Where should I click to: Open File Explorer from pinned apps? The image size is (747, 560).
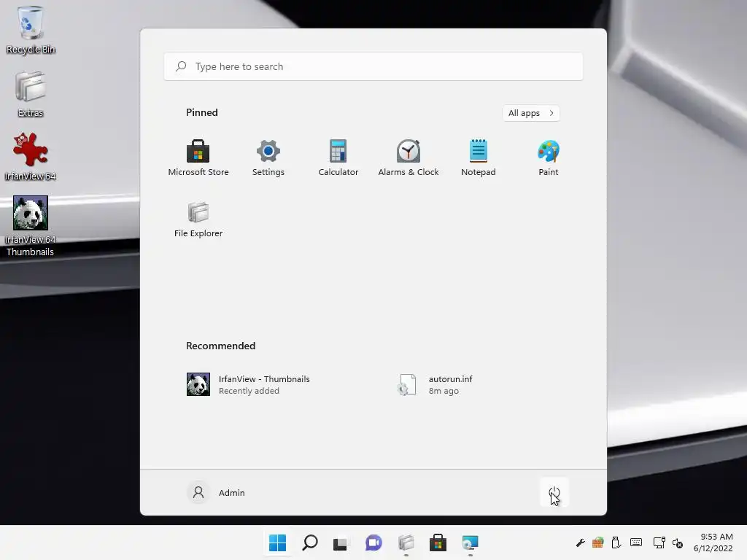[x=198, y=219]
